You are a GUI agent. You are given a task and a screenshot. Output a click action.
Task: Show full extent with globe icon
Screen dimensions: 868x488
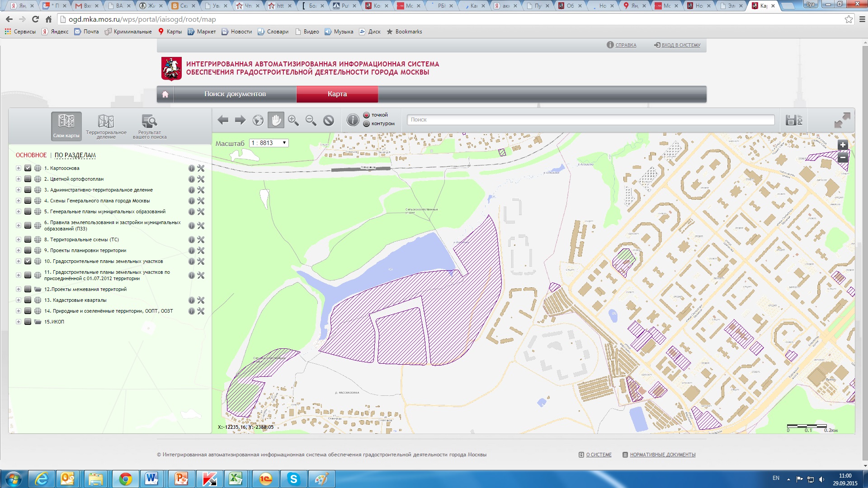tap(258, 120)
